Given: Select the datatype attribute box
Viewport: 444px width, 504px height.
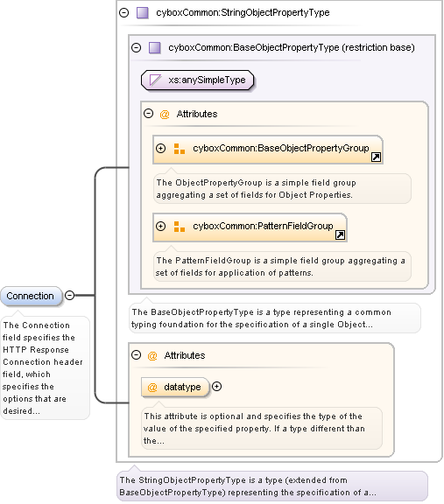Looking at the screenshot, I should click(x=175, y=387).
